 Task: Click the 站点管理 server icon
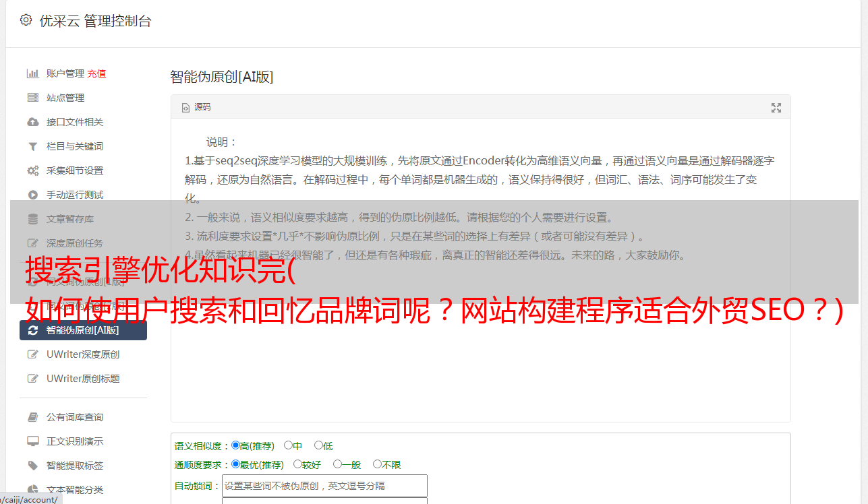(x=32, y=98)
